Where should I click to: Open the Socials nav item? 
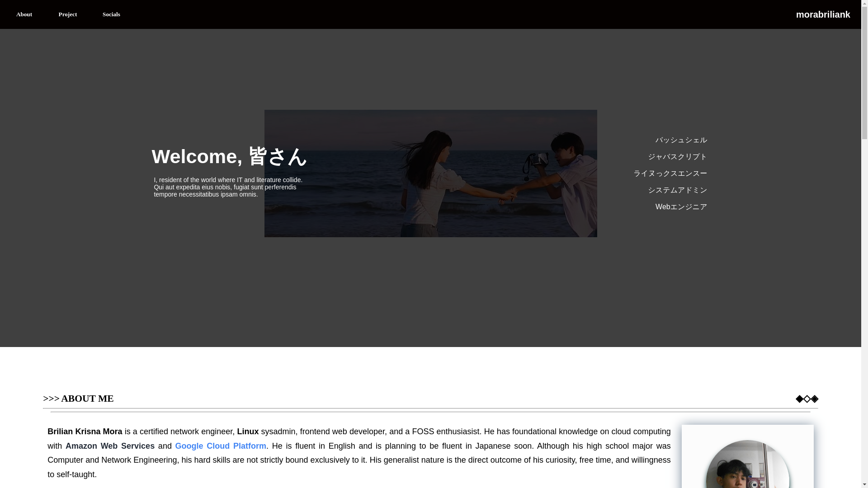click(111, 14)
